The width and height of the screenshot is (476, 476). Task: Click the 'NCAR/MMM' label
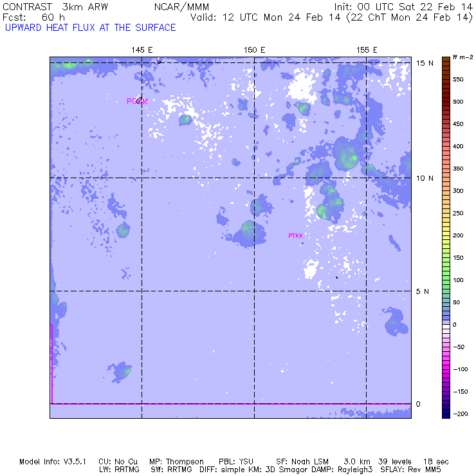(181, 7)
